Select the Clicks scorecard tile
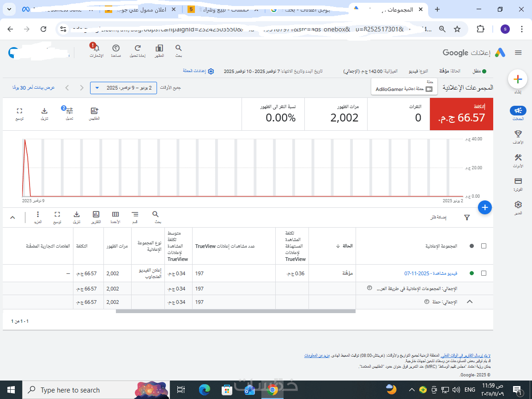The image size is (532, 399). [399, 115]
